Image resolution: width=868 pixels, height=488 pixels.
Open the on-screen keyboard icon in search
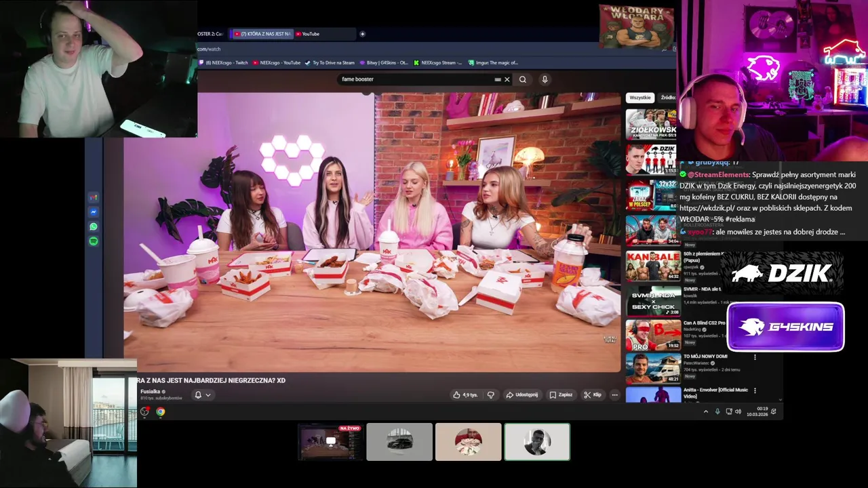[x=498, y=79]
